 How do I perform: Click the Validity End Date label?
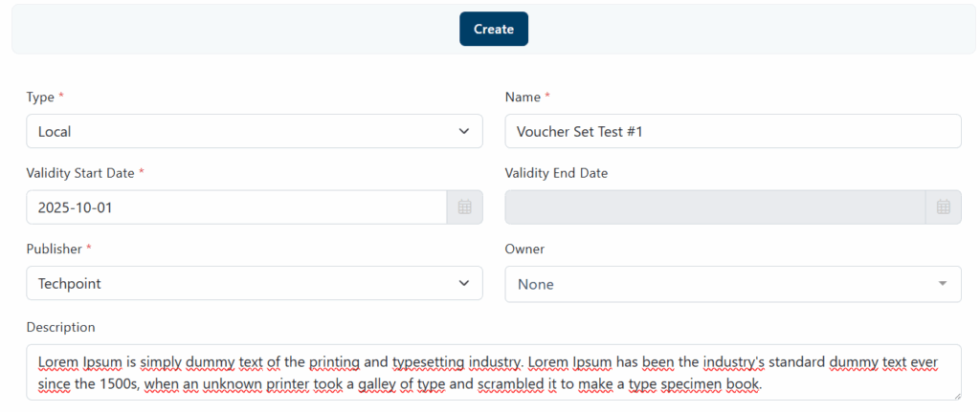click(x=556, y=173)
